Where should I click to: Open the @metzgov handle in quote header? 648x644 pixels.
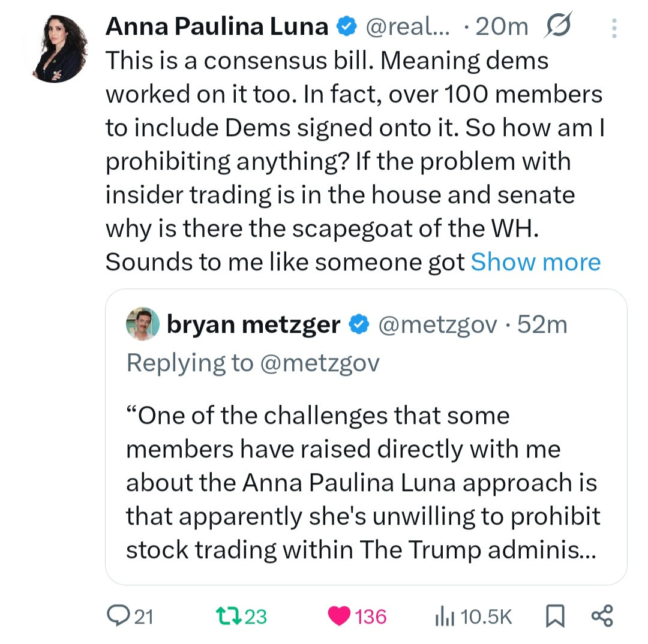436,324
